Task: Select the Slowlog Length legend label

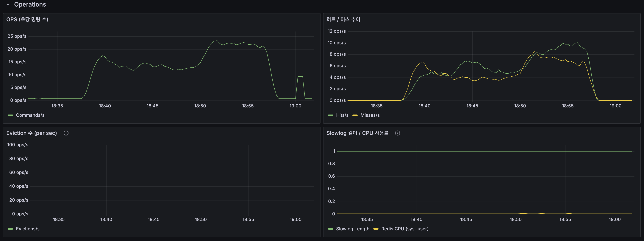Action: [x=353, y=228]
